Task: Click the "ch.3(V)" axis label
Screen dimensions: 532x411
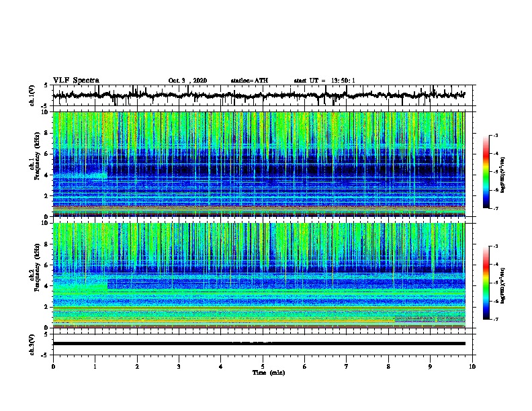Action: 32,345
